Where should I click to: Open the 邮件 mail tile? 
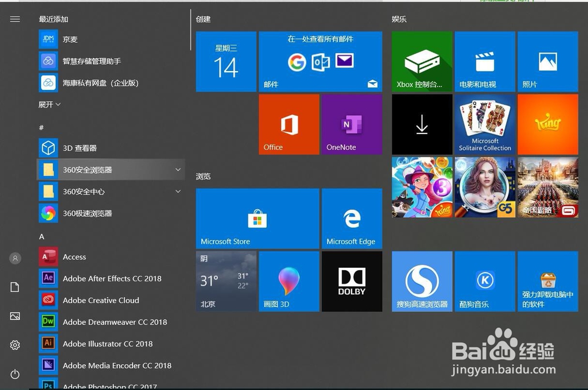320,62
